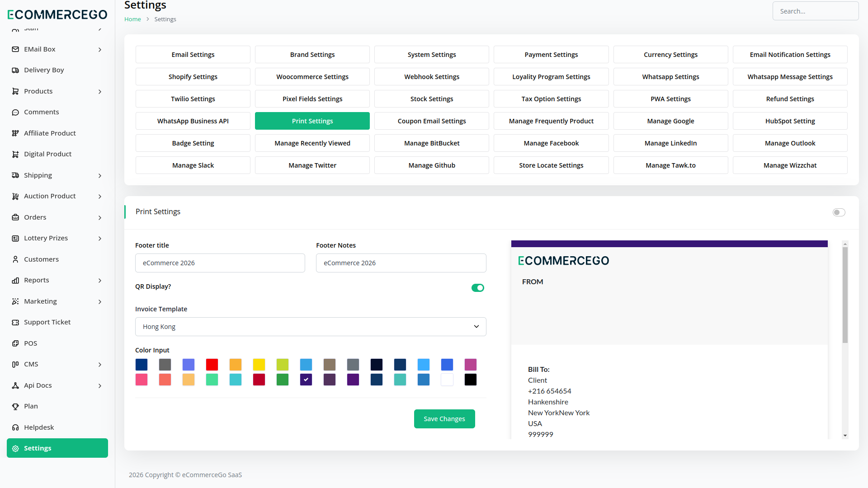
Task: Click the Auction Product icon
Action: click(x=15, y=196)
